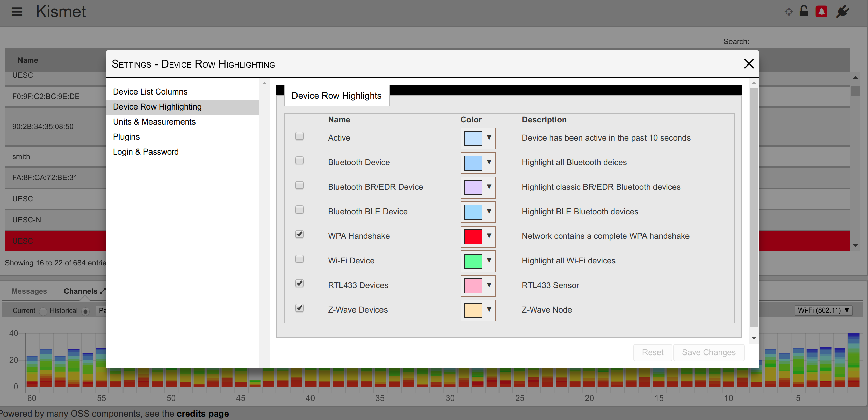The height and width of the screenshot is (420, 868).
Task: Close the settings dialog with X
Action: tap(749, 63)
